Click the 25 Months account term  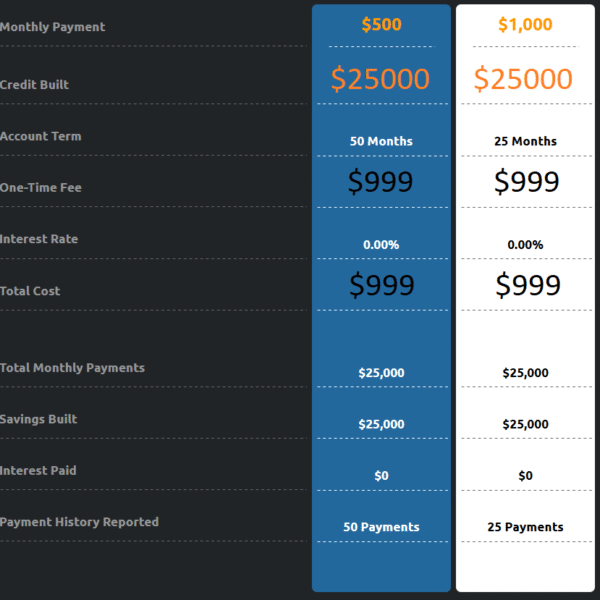coord(525,141)
